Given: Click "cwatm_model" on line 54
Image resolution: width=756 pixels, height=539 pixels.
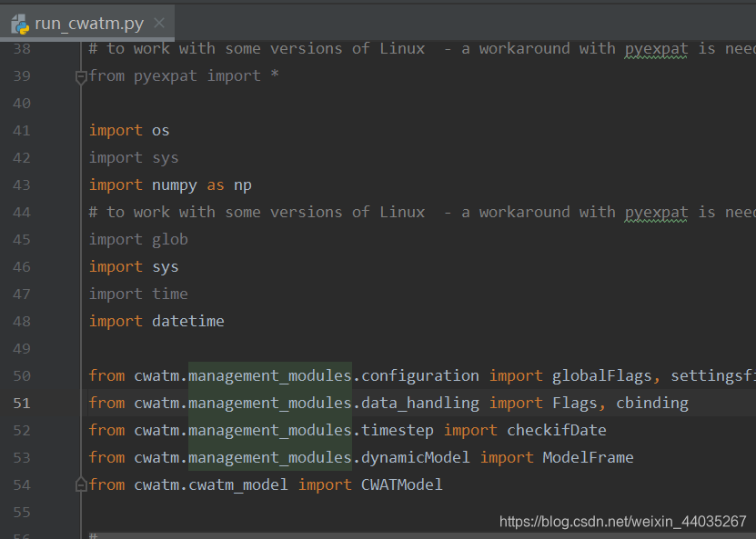Looking at the screenshot, I should 238,484.
